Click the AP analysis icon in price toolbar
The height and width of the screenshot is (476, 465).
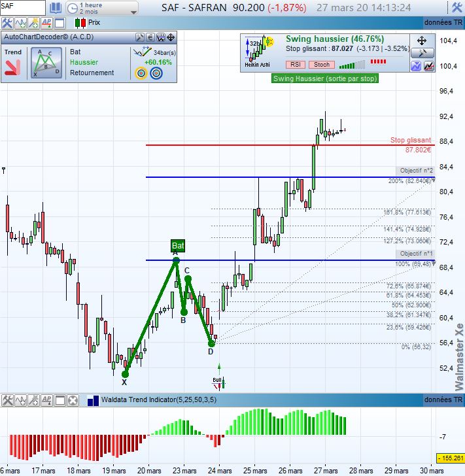46,23
